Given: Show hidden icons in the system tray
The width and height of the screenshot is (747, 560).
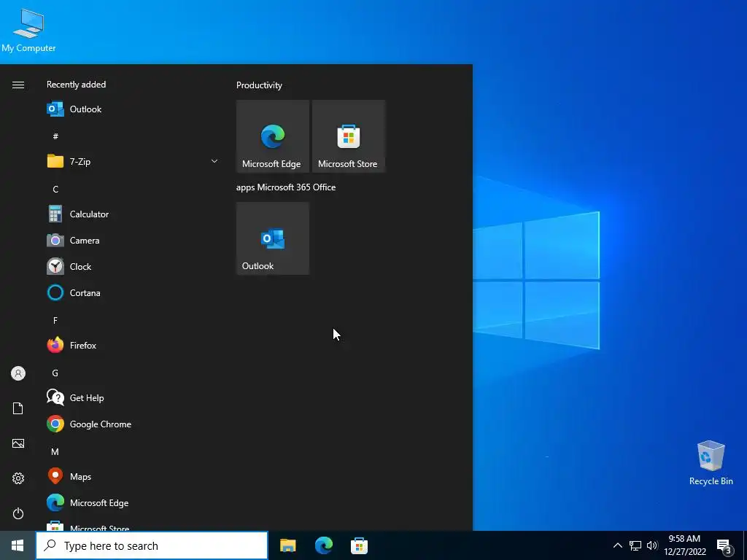Looking at the screenshot, I should coord(617,545).
